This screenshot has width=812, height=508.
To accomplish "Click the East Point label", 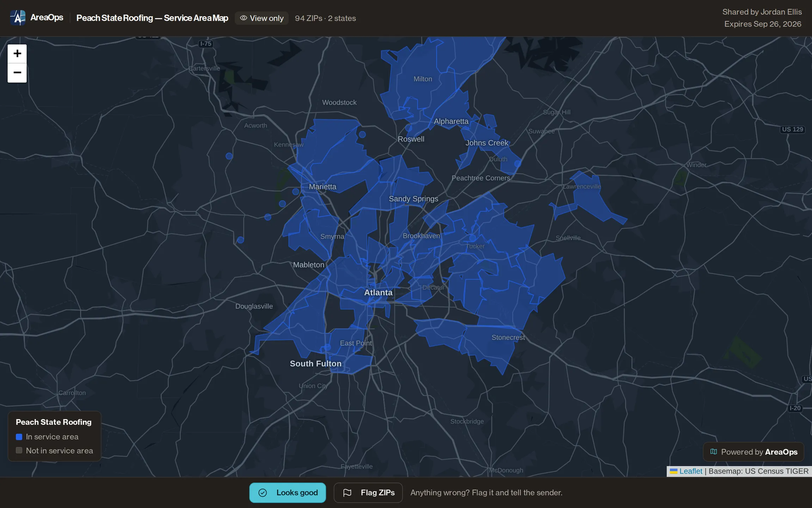I will (x=356, y=343).
